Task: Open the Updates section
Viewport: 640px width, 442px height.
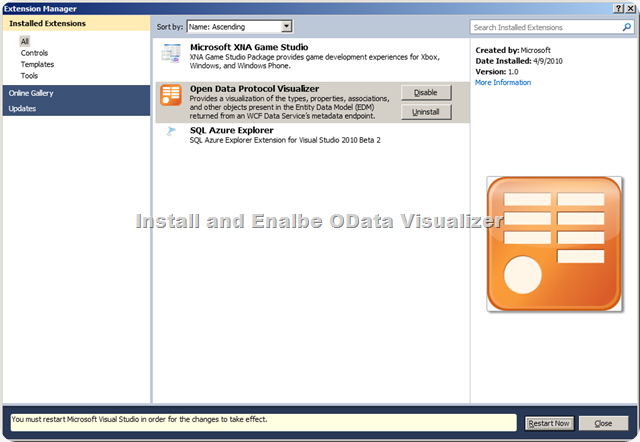Action: 76,109
